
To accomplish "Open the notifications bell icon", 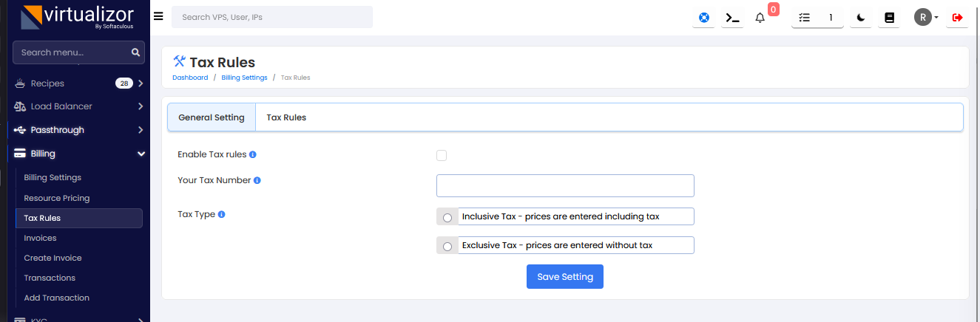I will pyautogui.click(x=760, y=17).
